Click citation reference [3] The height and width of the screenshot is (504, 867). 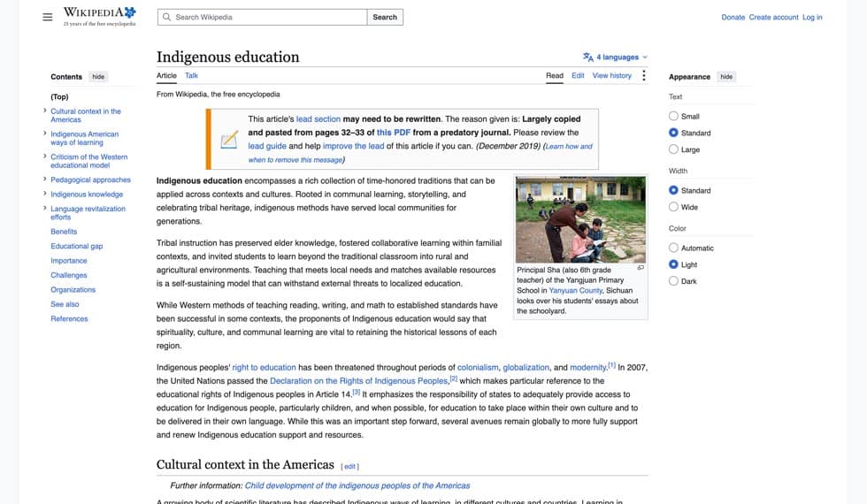pos(356,392)
